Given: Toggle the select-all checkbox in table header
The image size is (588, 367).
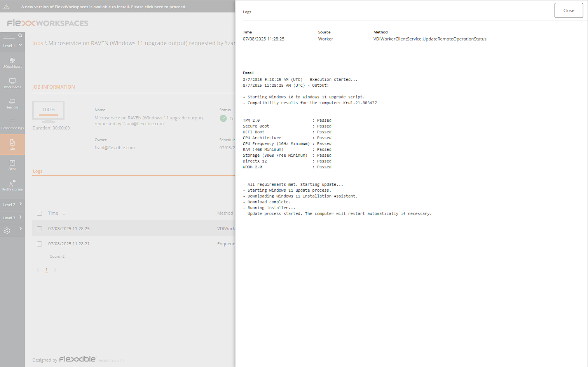Looking at the screenshot, I should coord(39,213).
